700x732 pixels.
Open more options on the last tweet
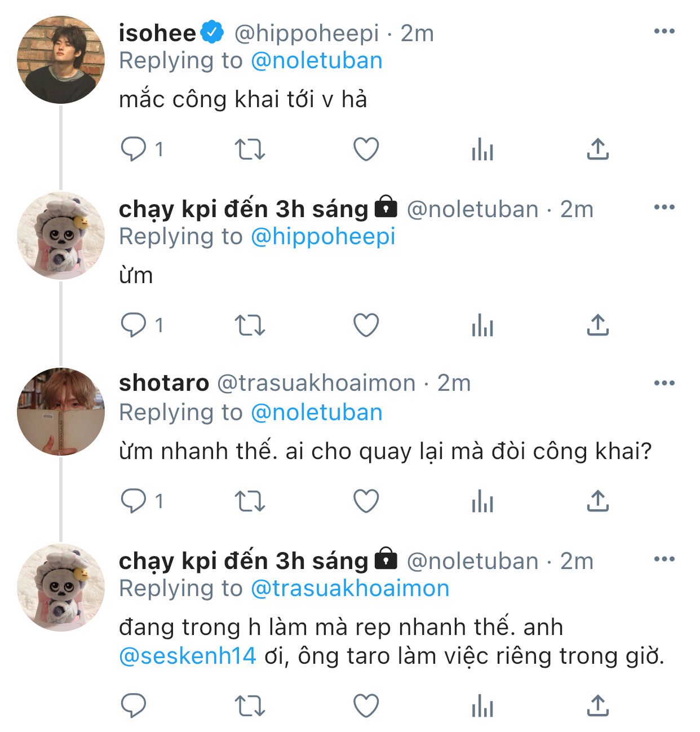point(664,559)
